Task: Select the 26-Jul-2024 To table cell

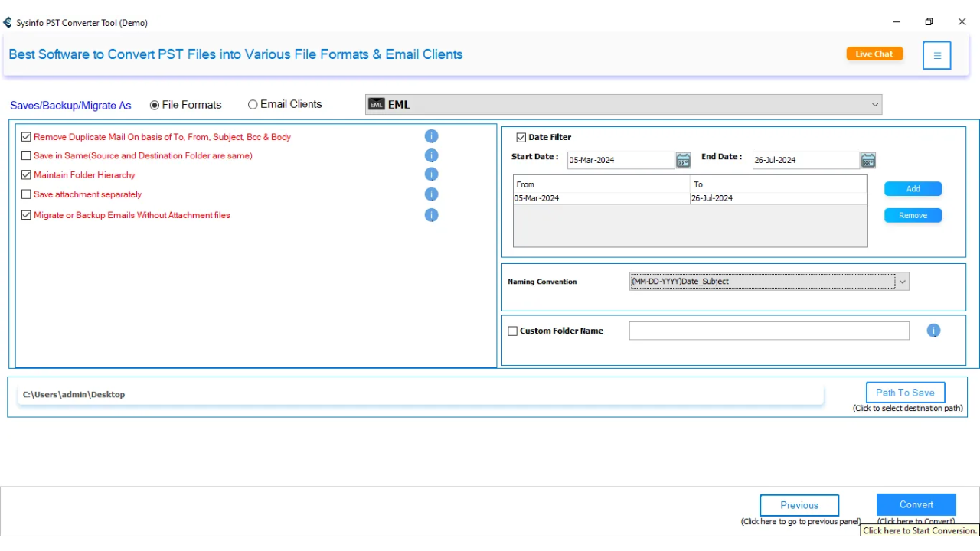Action: pyautogui.click(x=779, y=198)
